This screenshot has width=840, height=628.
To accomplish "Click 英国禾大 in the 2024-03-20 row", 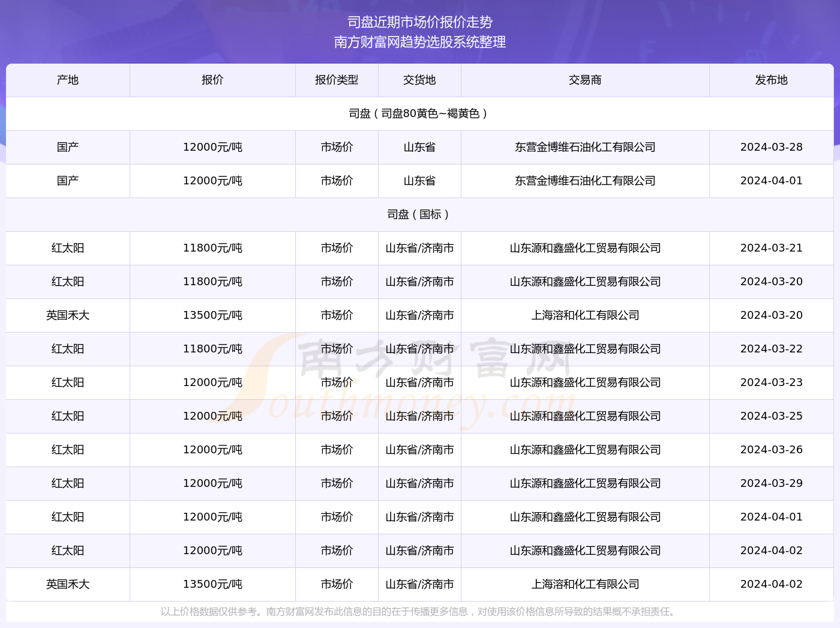I will 68,315.
